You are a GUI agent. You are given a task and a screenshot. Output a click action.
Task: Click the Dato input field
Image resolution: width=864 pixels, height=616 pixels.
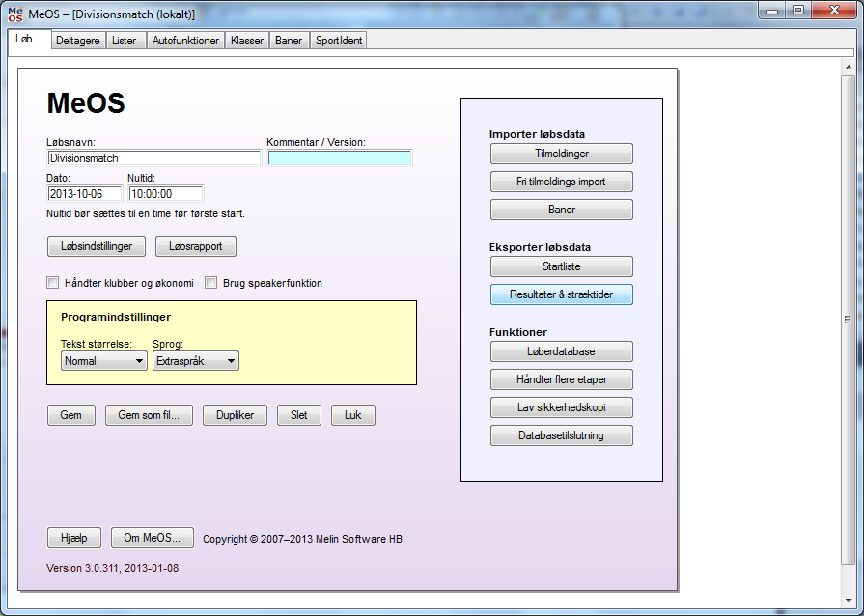(x=84, y=193)
